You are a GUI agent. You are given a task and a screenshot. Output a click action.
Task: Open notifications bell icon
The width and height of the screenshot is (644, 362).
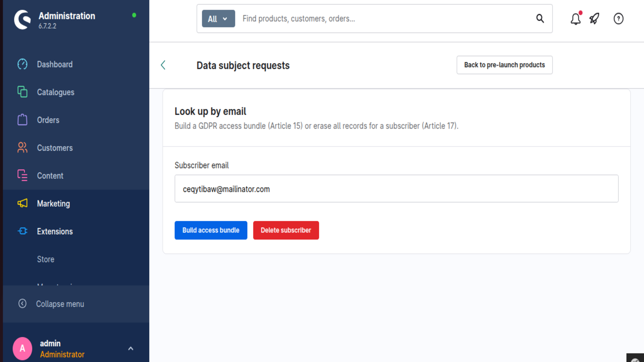coord(576,18)
